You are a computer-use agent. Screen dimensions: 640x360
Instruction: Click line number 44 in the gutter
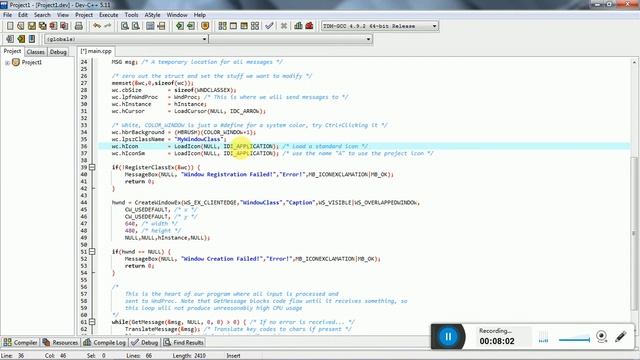(84, 202)
